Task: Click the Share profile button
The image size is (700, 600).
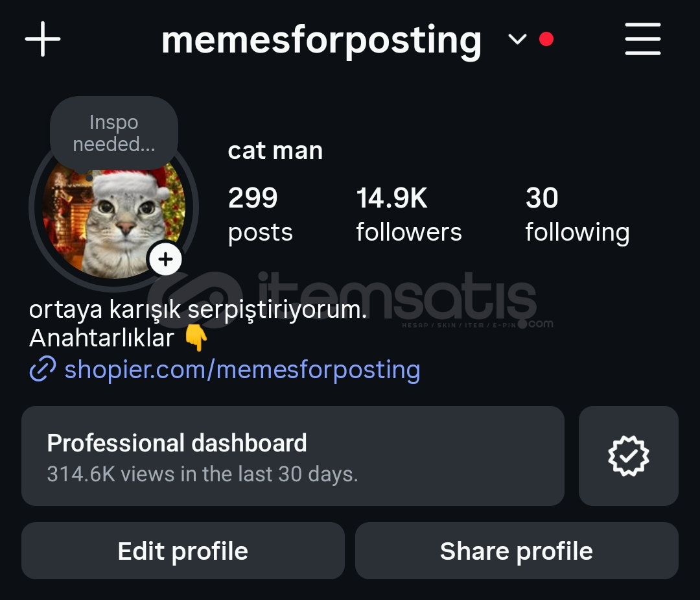Action: click(517, 551)
